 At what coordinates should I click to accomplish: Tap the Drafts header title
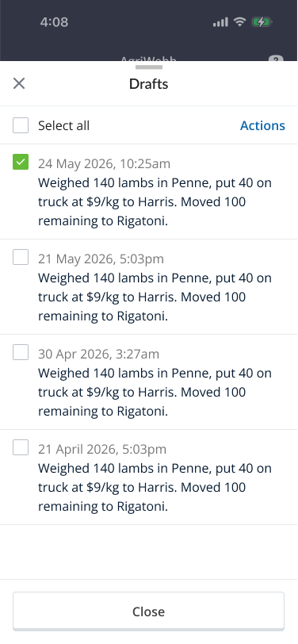[x=148, y=84]
